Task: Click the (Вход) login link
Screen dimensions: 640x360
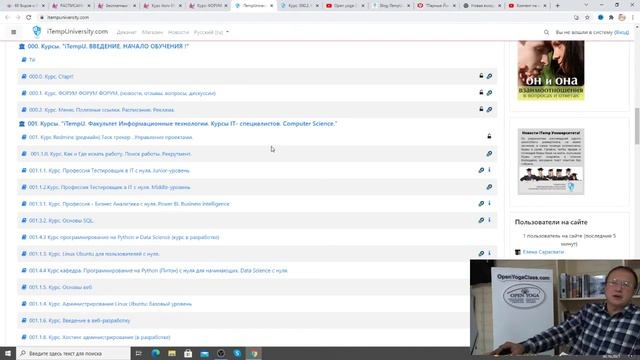Action: coord(622,32)
